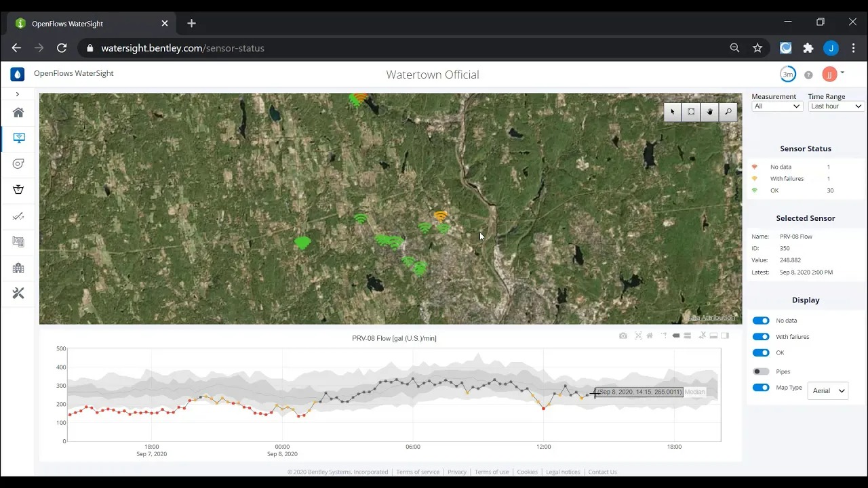Open the Home page in the sidebar
Screen dimensions: 868x488
(x=18, y=113)
